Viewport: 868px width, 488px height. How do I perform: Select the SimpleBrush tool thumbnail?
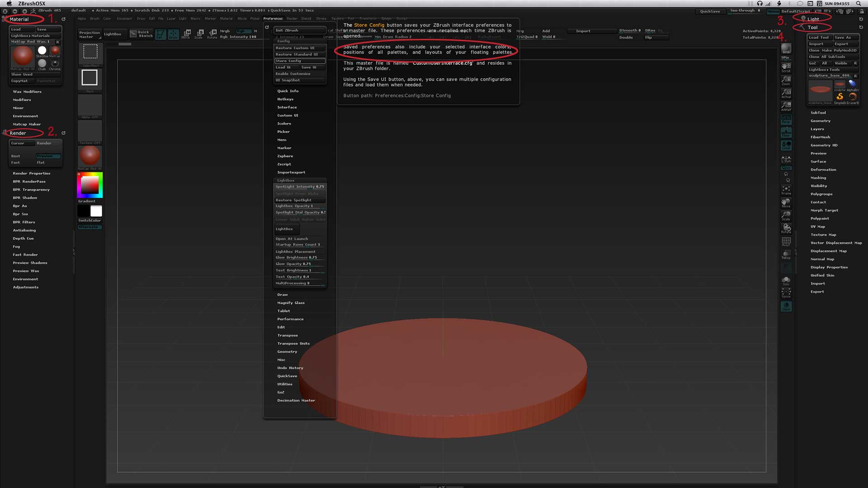(840, 98)
